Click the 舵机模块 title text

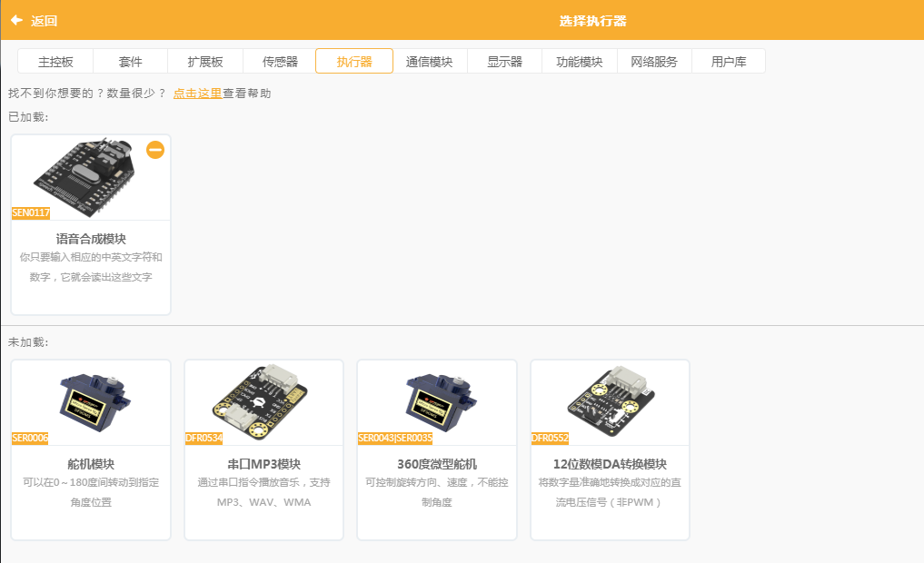tap(91, 464)
